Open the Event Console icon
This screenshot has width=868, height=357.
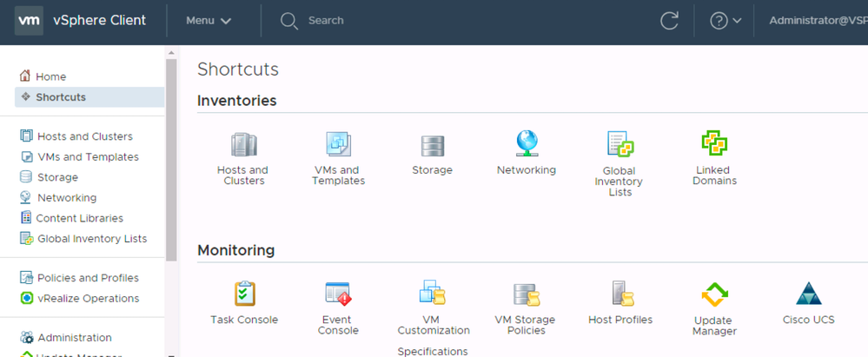pyautogui.click(x=338, y=294)
